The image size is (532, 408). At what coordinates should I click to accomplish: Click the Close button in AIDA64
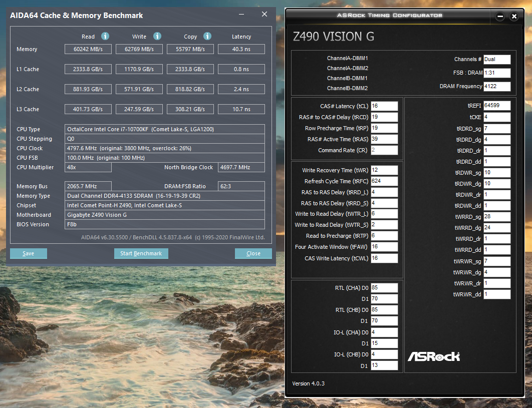253,253
